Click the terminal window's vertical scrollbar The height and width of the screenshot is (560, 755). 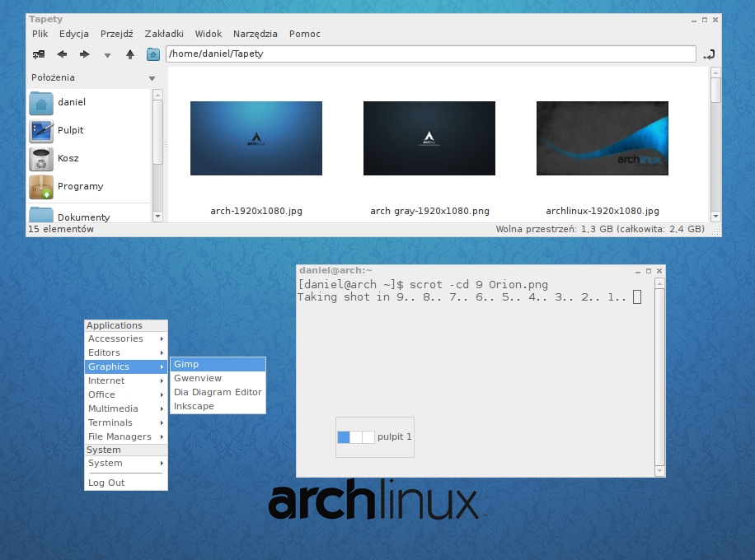[x=657, y=371]
